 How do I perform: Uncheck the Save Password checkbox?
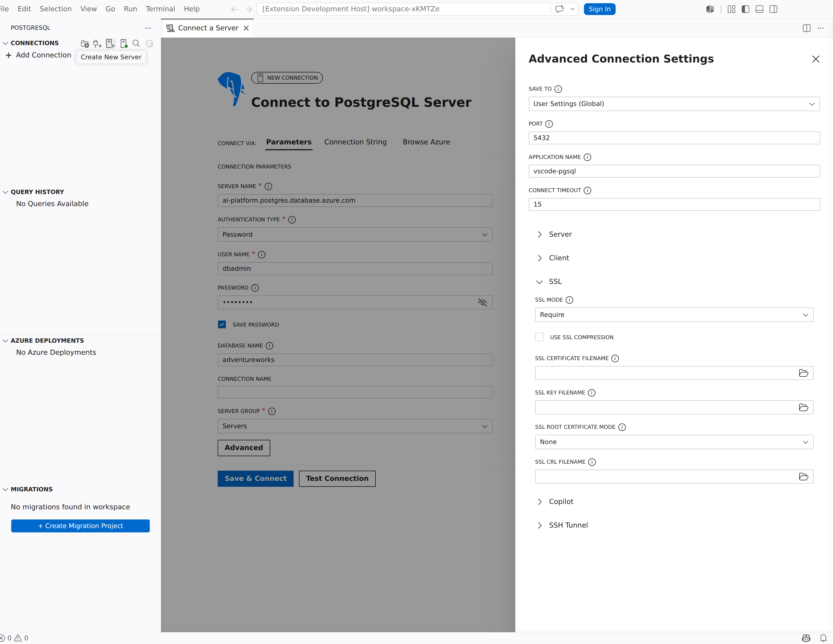[x=222, y=324]
